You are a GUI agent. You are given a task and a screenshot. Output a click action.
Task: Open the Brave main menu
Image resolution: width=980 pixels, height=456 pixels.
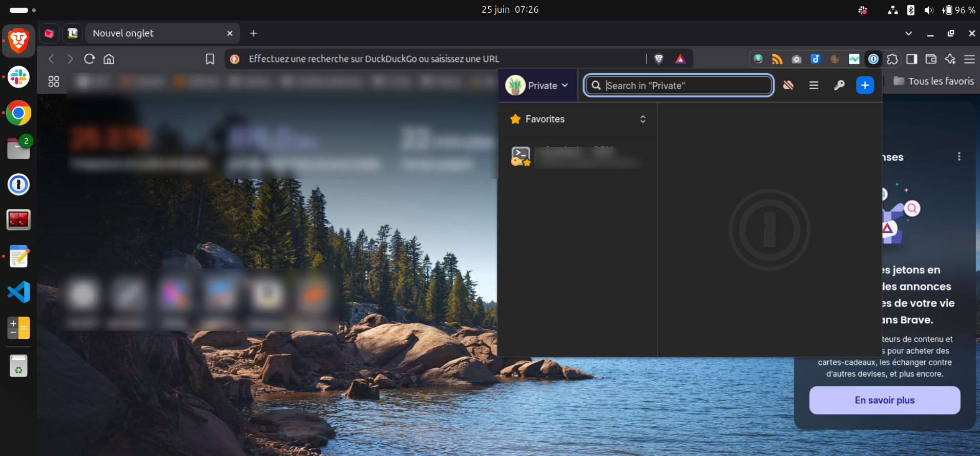tap(969, 59)
